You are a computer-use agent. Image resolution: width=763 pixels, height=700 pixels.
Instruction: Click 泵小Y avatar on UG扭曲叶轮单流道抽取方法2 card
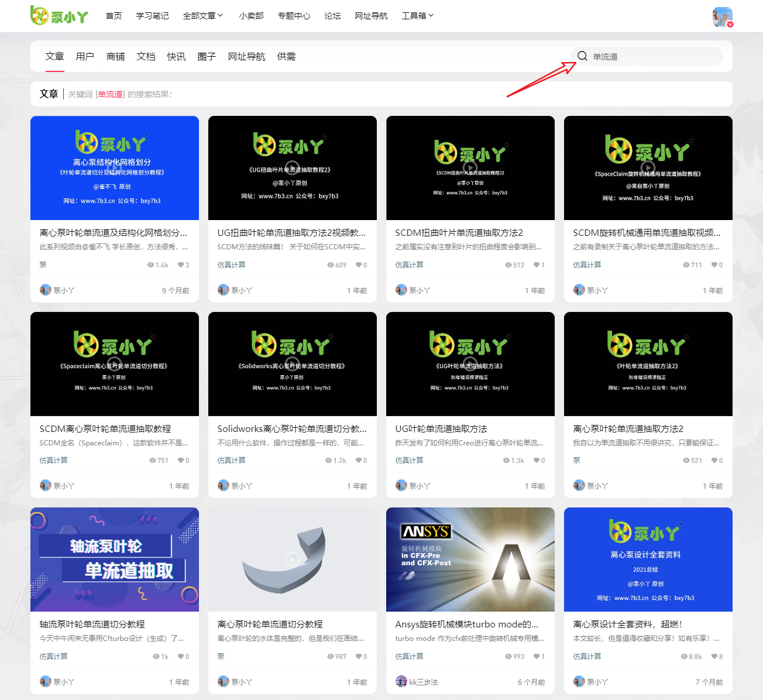[224, 290]
